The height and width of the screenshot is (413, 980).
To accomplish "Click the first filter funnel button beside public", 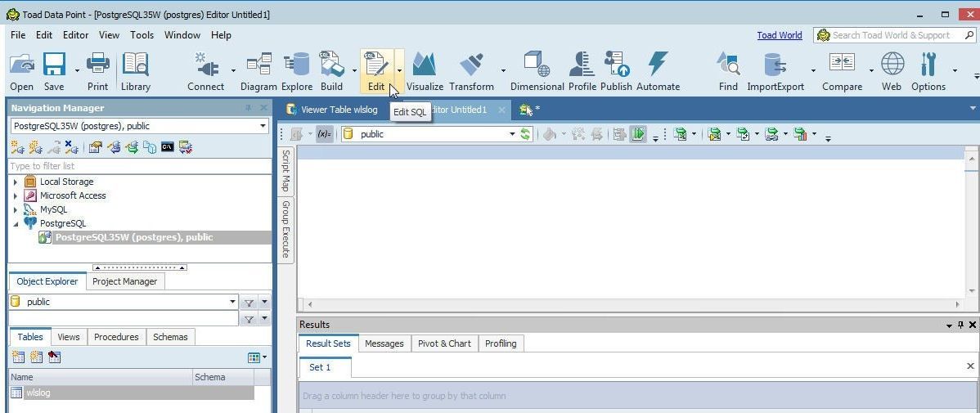I will [x=249, y=303].
